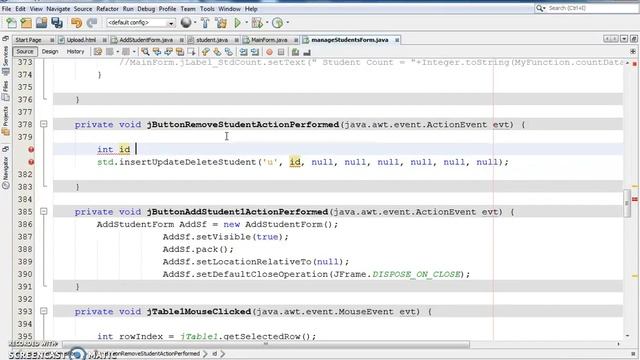Jump to Previous Bookmark icon

[x=206, y=52]
